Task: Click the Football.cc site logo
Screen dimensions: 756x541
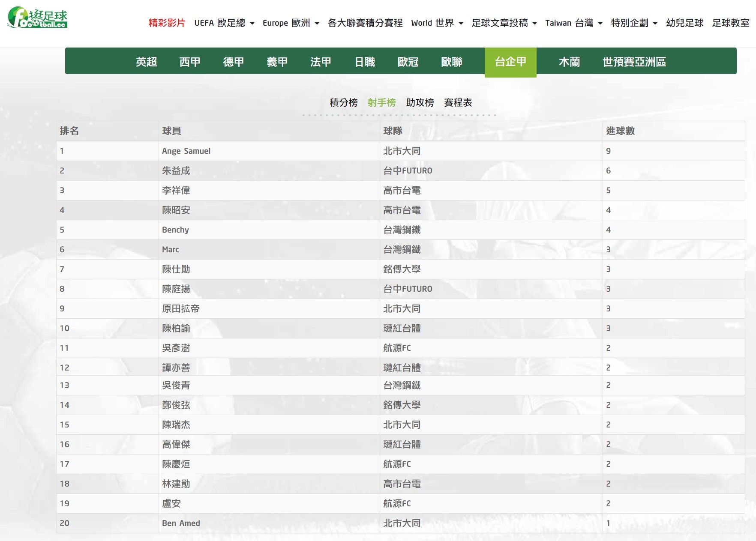Action: click(x=38, y=18)
